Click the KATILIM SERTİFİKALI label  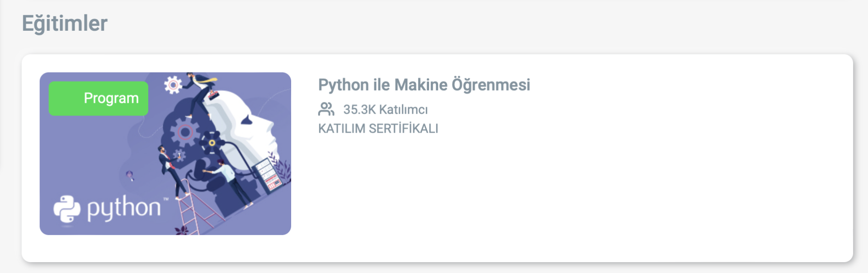tap(378, 129)
